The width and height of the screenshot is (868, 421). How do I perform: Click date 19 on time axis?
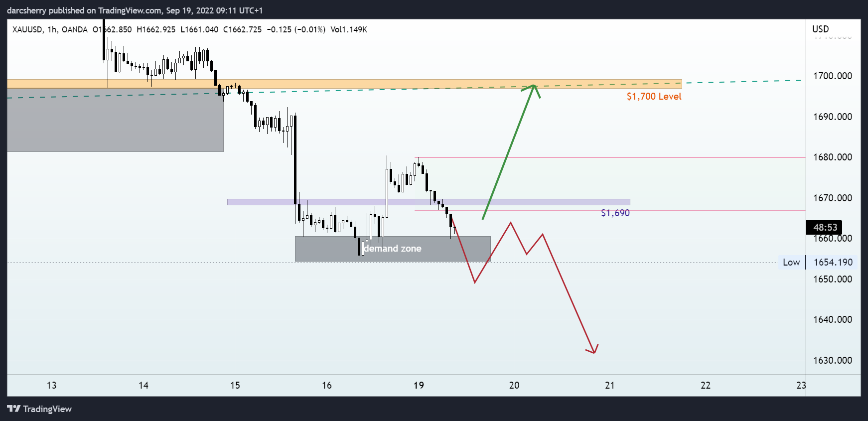(x=419, y=385)
